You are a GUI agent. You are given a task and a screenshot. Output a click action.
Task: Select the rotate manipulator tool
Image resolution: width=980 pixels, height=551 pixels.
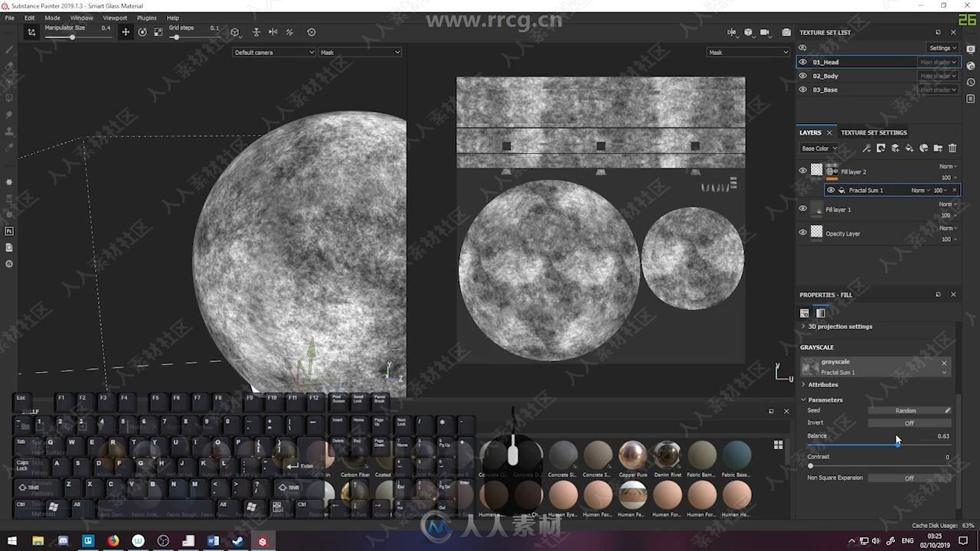(x=142, y=32)
